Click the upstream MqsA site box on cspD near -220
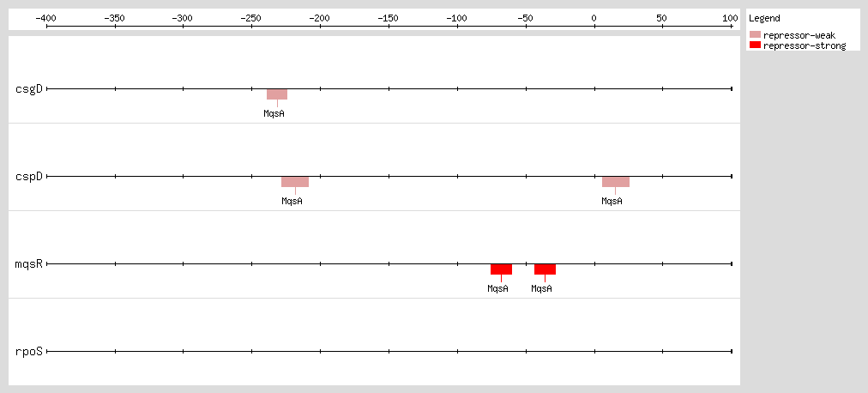The height and width of the screenshot is (393, 868). point(295,182)
